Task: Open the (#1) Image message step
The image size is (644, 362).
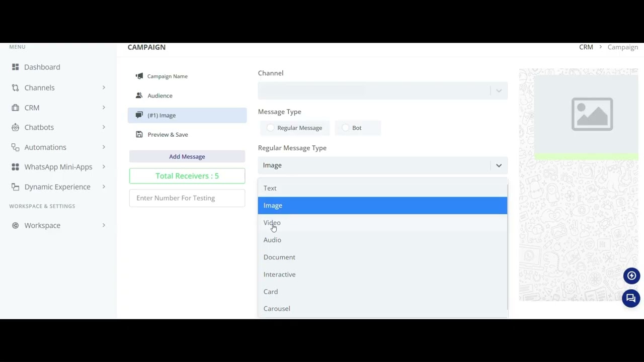Action: point(187,115)
